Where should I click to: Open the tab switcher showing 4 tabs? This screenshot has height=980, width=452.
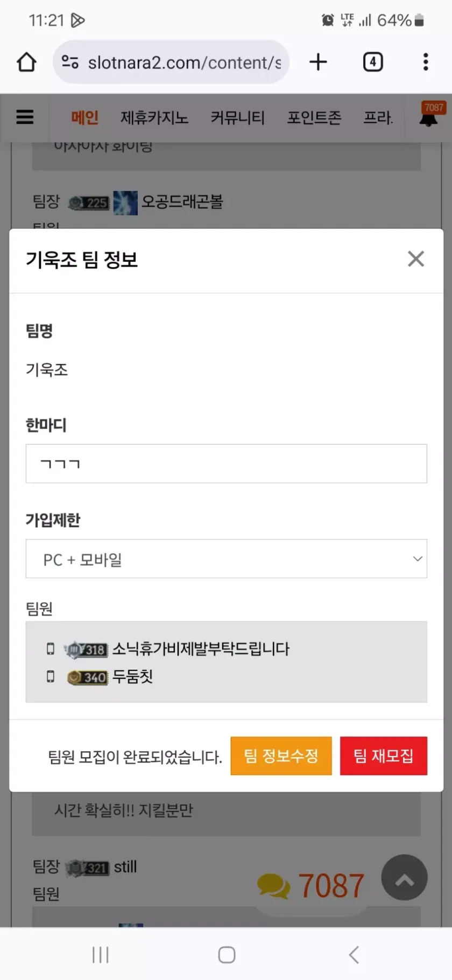click(372, 62)
